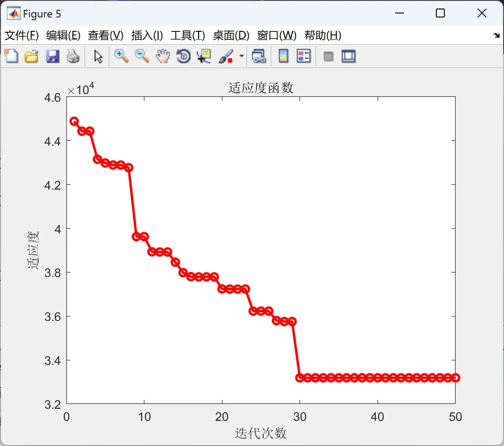Close the Figure 5 window
Image resolution: width=504 pixels, height=446 pixels.
click(x=482, y=13)
